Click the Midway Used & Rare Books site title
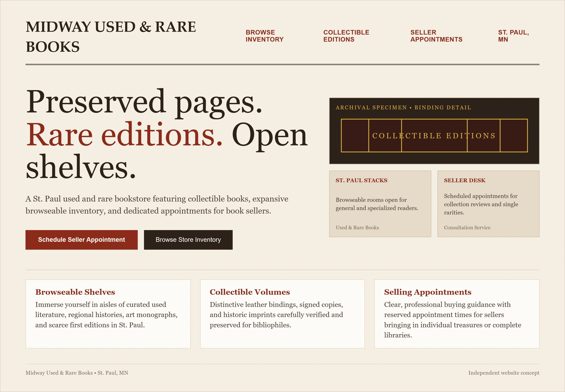Viewport: 565px width, 392px height. (x=111, y=37)
